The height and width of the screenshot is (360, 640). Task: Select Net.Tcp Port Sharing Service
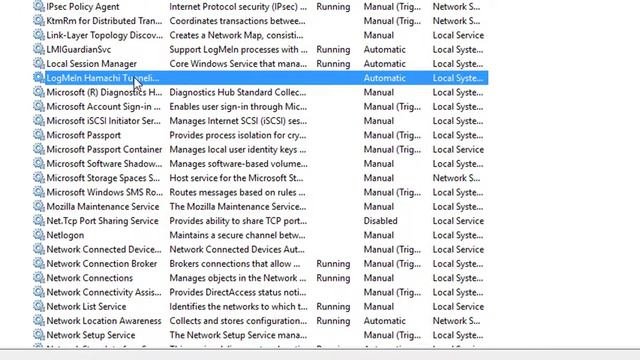(x=102, y=221)
